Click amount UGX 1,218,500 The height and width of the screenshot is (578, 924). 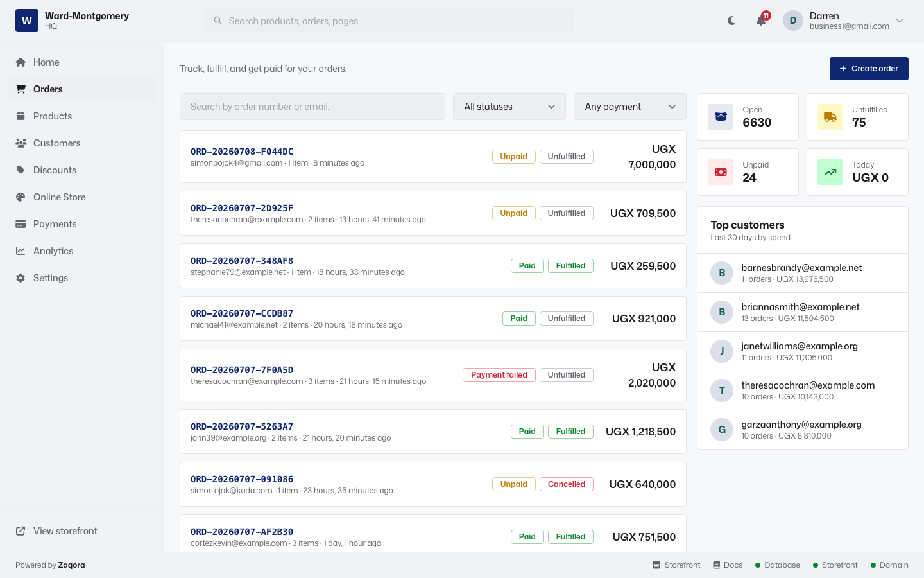(x=641, y=432)
